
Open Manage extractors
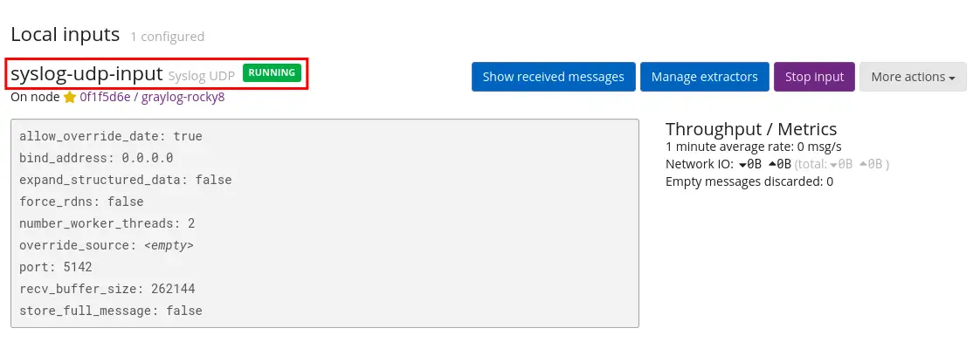click(704, 77)
